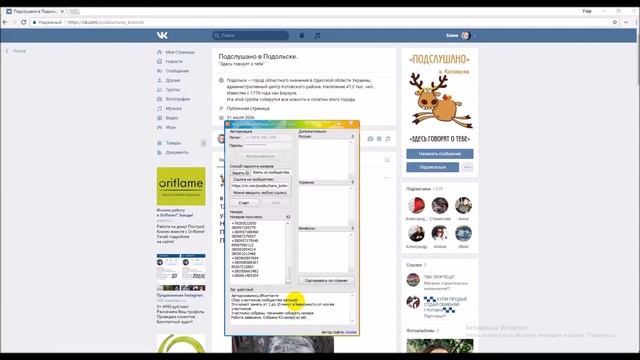
Task: Click the Старт button in parser
Action: tap(244, 202)
